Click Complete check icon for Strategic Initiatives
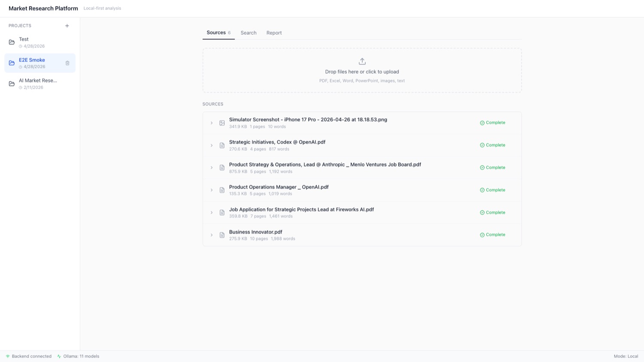The height and width of the screenshot is (362, 644). 482,145
